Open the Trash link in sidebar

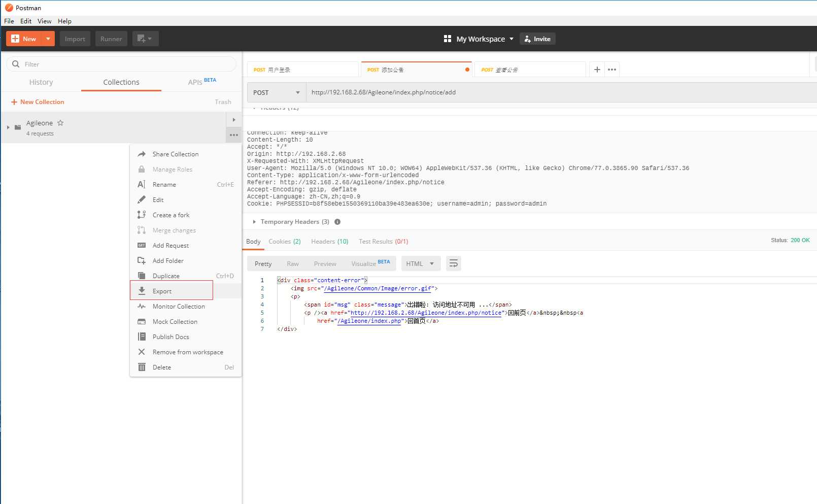point(223,102)
